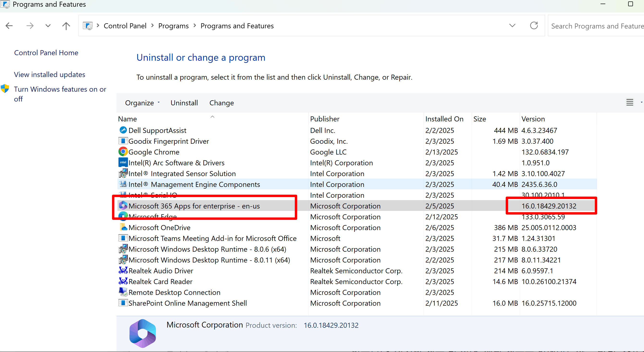Sort by Size column header
Image resolution: width=644 pixels, height=352 pixels.
(496, 119)
